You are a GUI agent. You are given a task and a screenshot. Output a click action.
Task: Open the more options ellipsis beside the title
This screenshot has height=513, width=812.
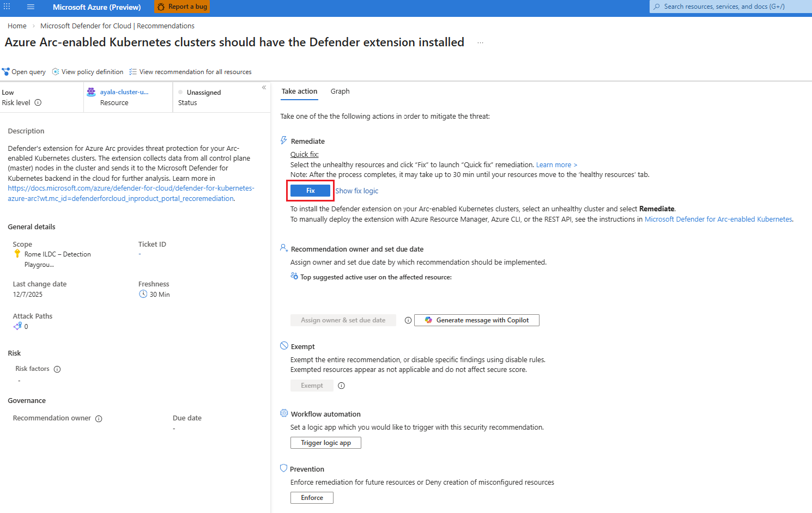(x=480, y=42)
